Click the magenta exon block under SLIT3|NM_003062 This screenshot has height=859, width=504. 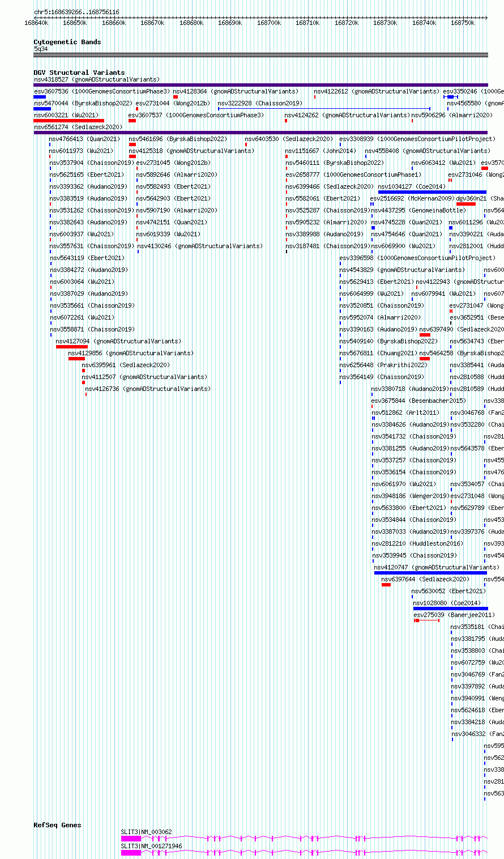click(x=131, y=838)
